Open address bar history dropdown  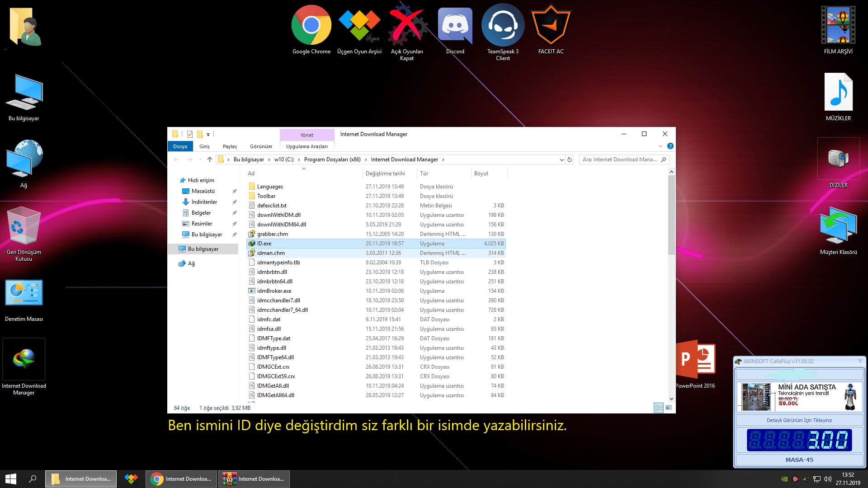click(561, 160)
